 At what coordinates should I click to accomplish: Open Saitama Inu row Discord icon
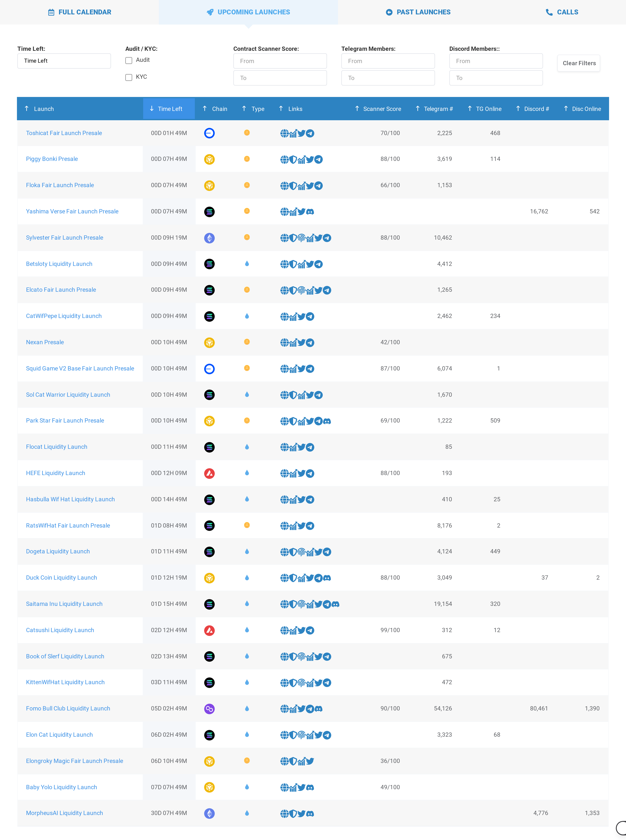(335, 604)
